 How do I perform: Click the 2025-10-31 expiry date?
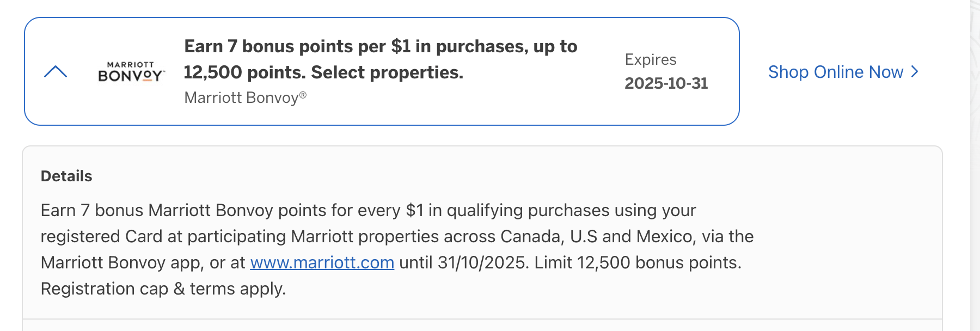click(x=666, y=83)
